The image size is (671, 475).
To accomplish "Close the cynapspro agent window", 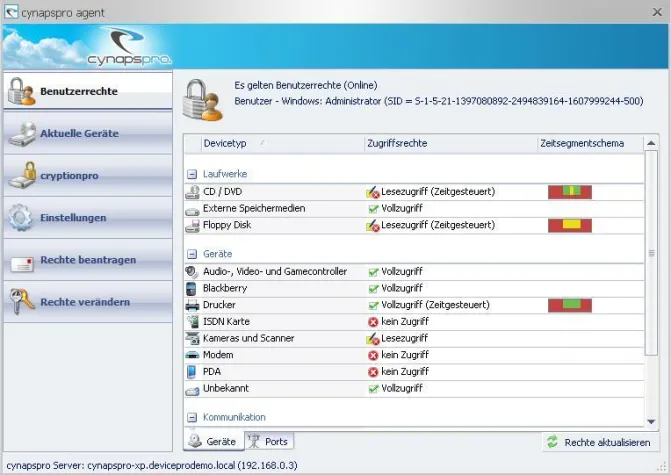I will pos(657,12).
